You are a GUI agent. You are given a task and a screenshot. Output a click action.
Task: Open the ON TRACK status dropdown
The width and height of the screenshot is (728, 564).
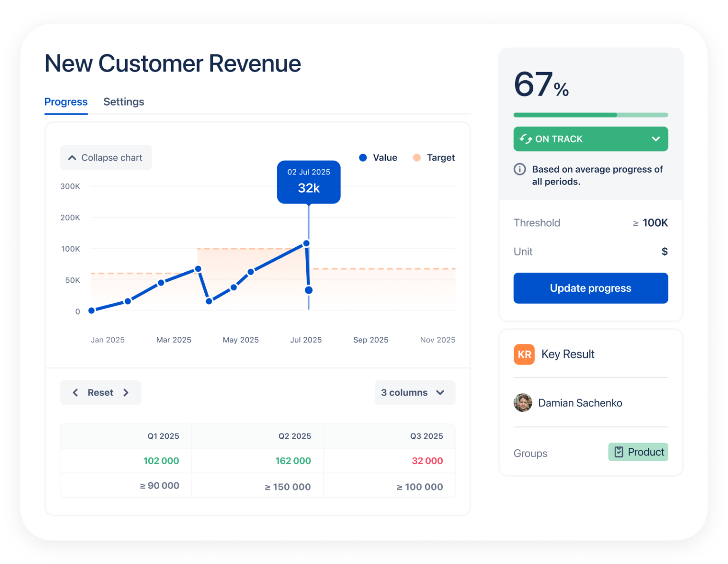tap(591, 139)
